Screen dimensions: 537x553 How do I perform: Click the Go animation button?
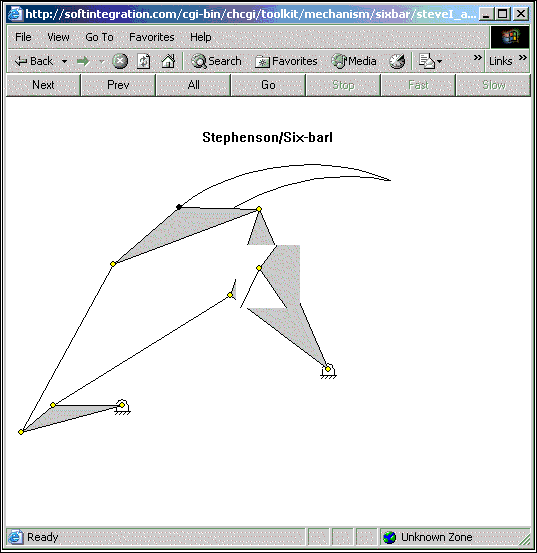(x=268, y=85)
